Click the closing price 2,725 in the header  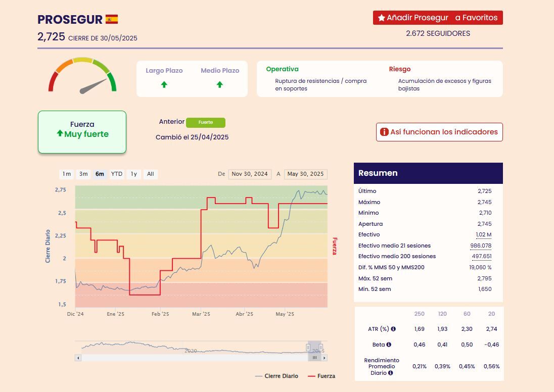click(x=51, y=37)
